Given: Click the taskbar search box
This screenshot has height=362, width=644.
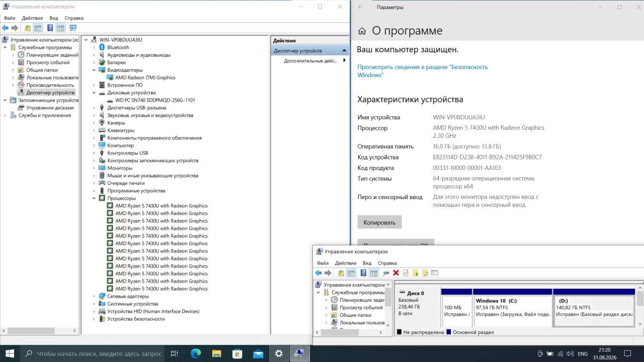Looking at the screenshot, I should coord(92,353).
